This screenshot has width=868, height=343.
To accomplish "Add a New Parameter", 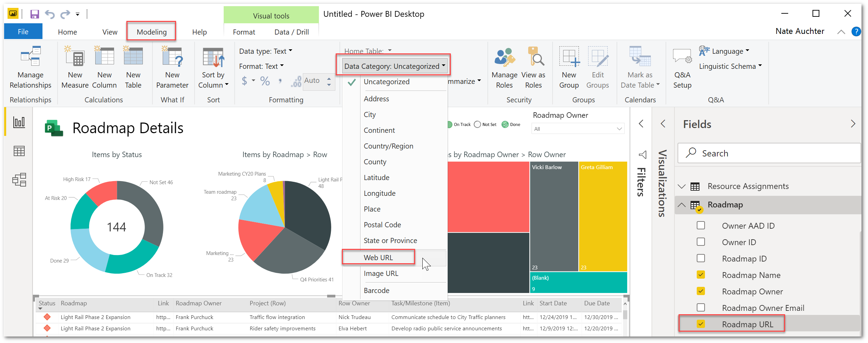I will tap(172, 67).
